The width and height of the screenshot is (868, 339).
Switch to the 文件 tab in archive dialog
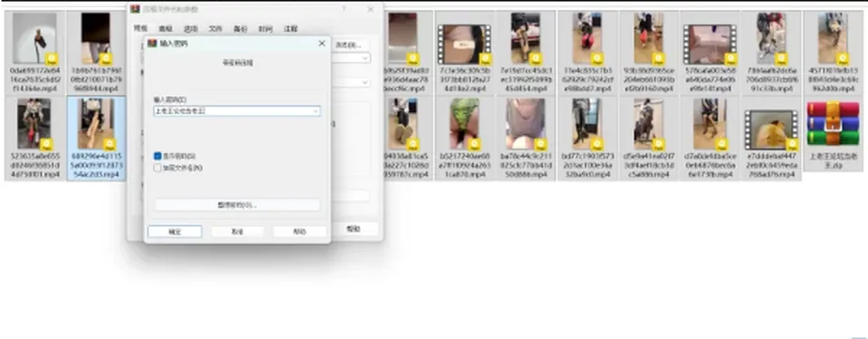click(x=215, y=29)
